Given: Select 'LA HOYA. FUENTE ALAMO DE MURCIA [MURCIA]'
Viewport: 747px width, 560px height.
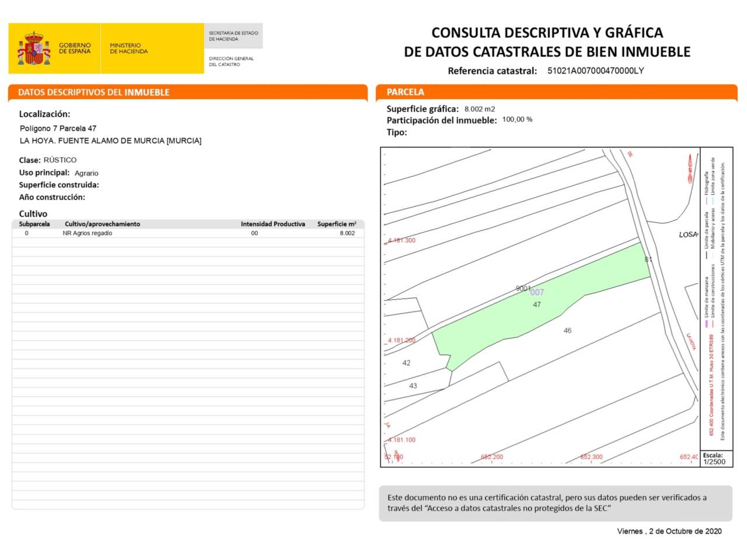Looking at the screenshot, I should [x=110, y=141].
